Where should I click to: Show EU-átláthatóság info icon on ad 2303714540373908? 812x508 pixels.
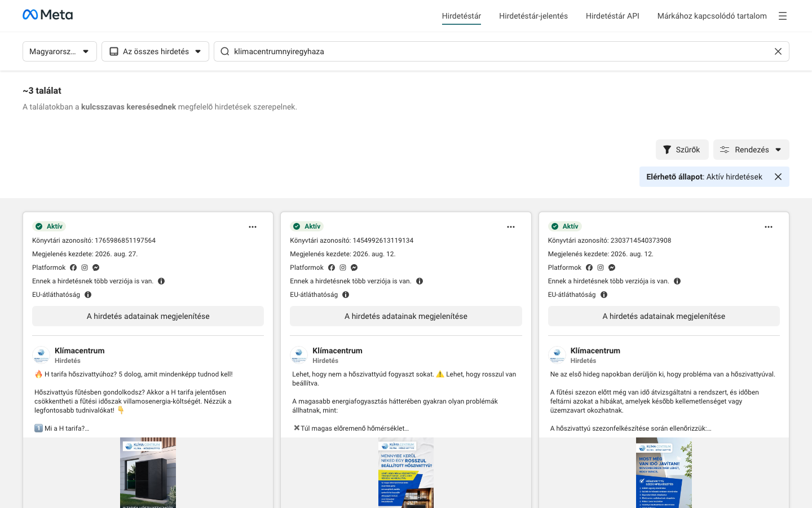tap(604, 295)
